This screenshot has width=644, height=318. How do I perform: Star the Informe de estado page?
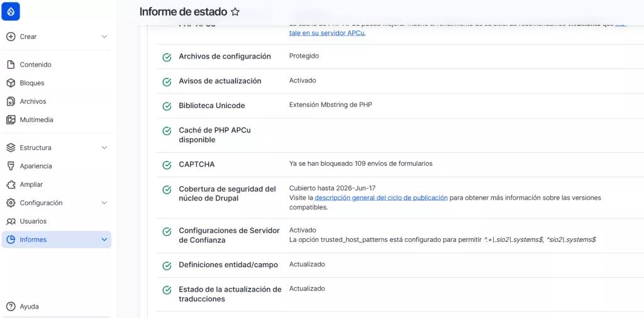(x=235, y=12)
